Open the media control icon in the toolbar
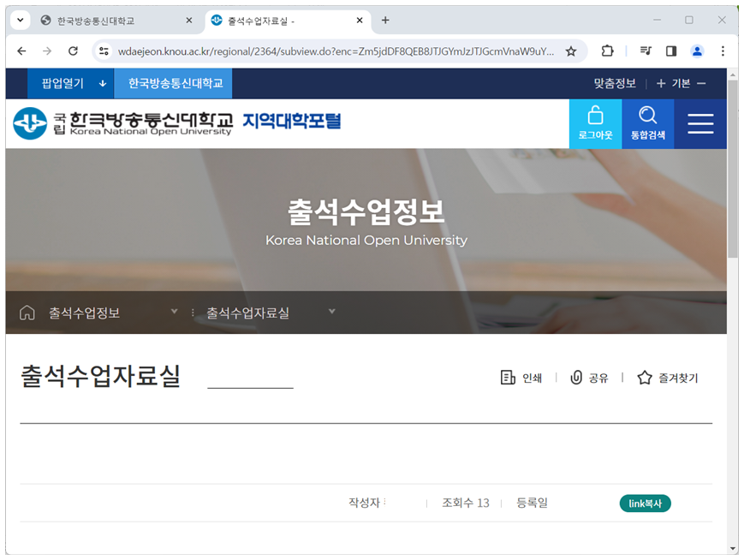The width and height of the screenshot is (744, 560). click(x=646, y=51)
